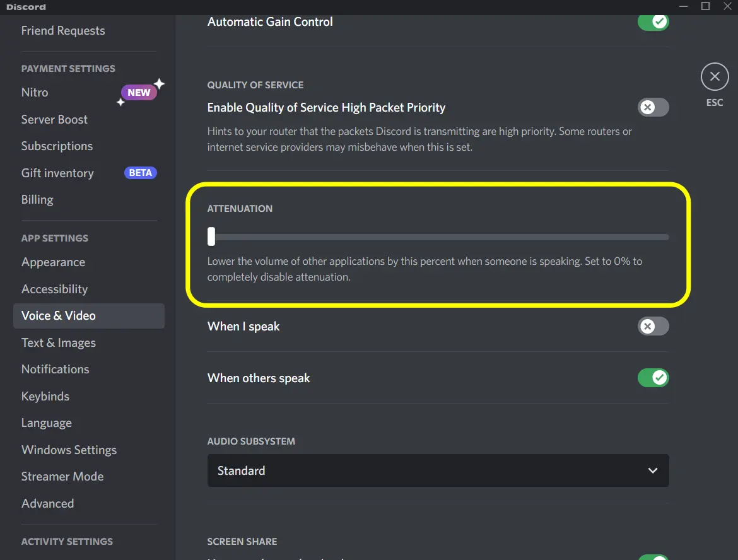Image resolution: width=738 pixels, height=560 pixels.
Task: Click the Discord title bar logo text
Action: tap(26, 7)
